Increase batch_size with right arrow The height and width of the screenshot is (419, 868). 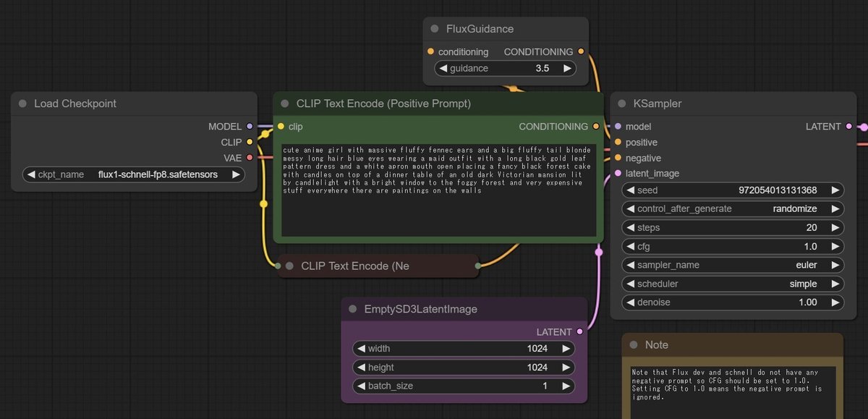[x=566, y=386]
